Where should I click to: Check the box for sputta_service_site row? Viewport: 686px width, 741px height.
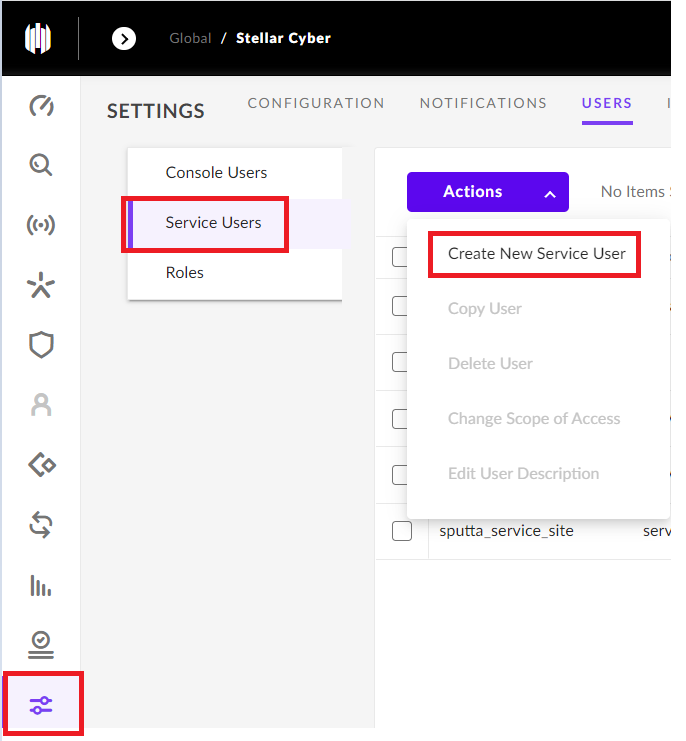pyautogui.click(x=402, y=531)
